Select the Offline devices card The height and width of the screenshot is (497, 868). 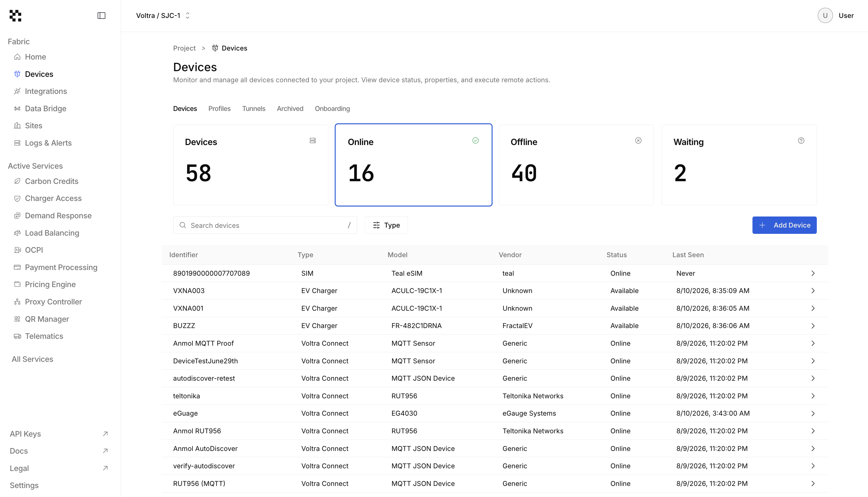576,165
